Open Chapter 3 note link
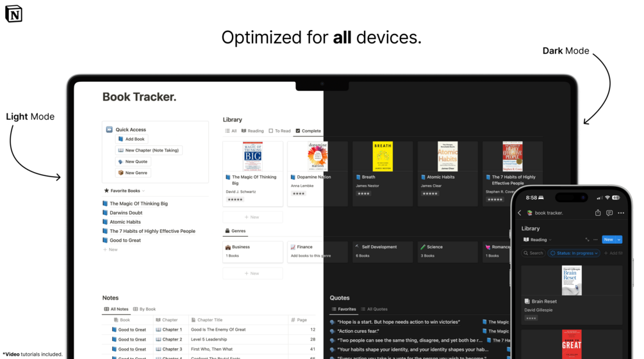 169,349
